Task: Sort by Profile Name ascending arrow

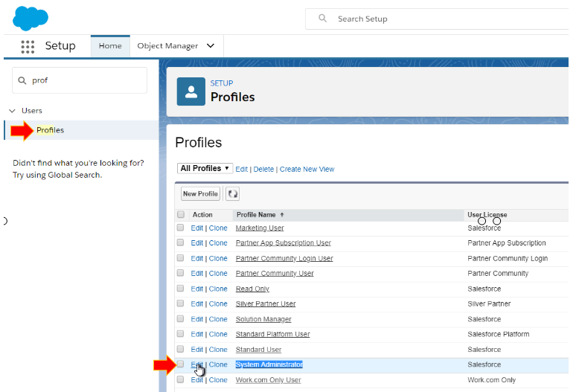Action: (x=282, y=215)
